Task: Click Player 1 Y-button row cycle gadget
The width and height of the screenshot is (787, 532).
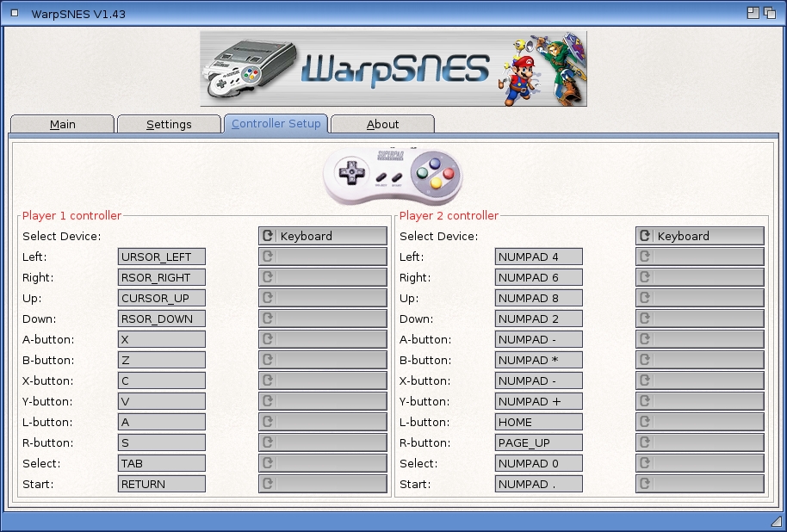Action: pos(323,401)
